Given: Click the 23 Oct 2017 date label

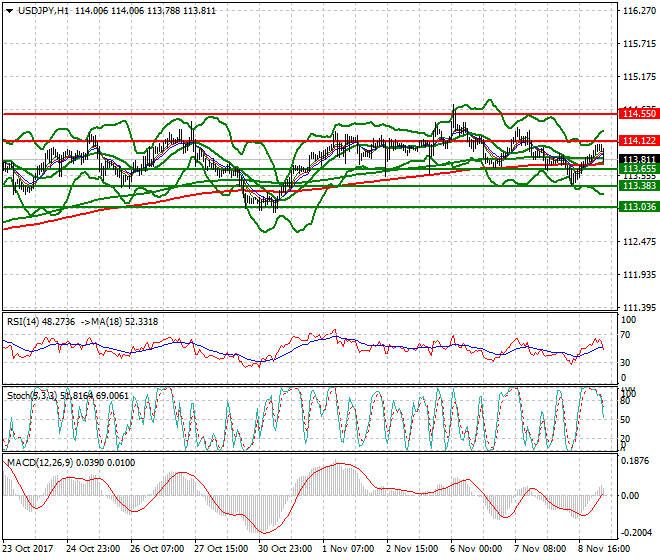Looking at the screenshot, I should click(x=29, y=549).
